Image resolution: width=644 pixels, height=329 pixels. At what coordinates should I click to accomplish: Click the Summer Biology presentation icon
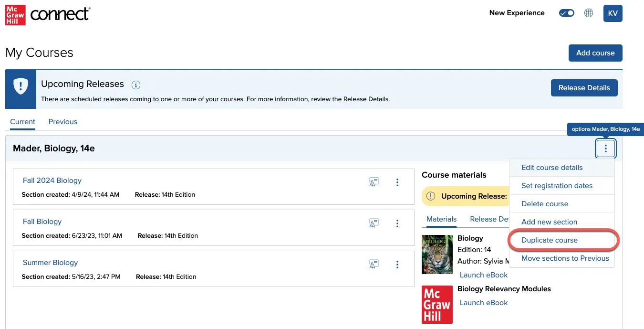[374, 264]
